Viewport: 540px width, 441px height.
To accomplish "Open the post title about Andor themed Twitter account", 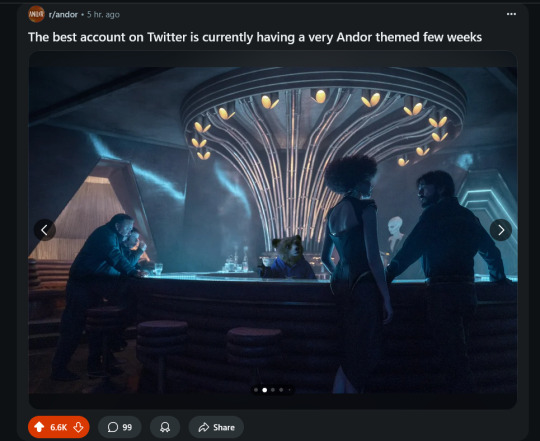I will click(255, 37).
